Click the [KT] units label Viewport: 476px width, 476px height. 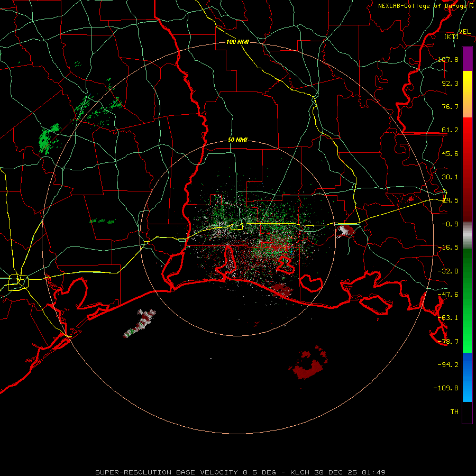coord(452,36)
